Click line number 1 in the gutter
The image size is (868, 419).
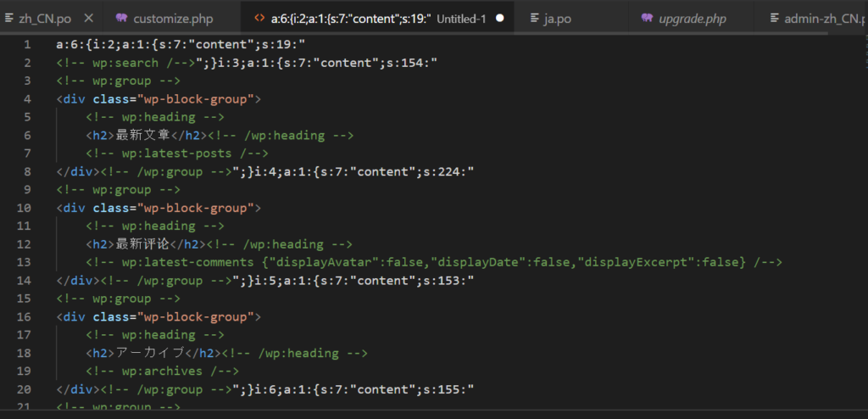(x=28, y=44)
